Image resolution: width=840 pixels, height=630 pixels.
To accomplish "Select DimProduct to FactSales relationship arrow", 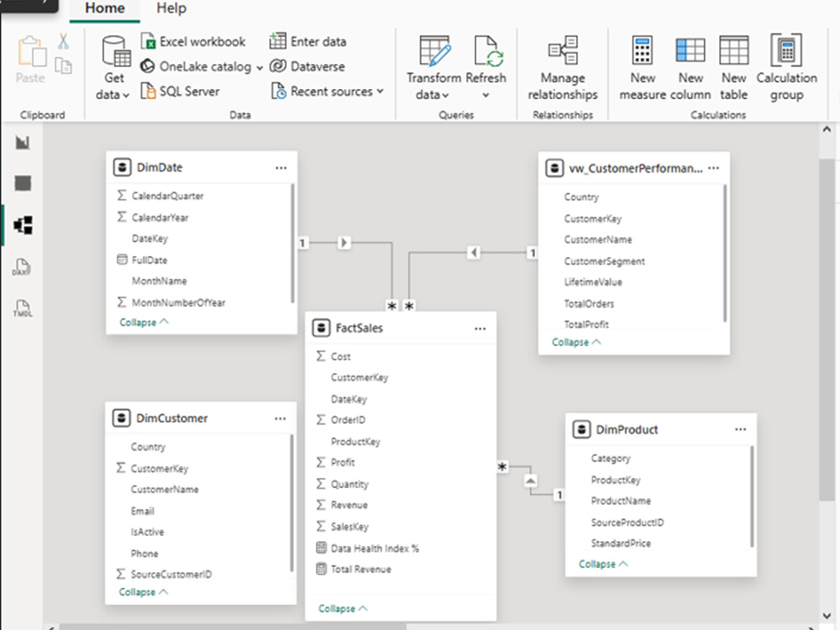I will tap(530, 480).
